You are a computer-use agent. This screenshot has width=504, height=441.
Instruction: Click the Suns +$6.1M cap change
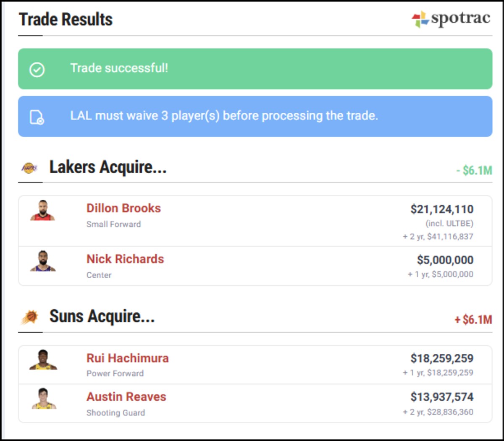click(x=473, y=320)
